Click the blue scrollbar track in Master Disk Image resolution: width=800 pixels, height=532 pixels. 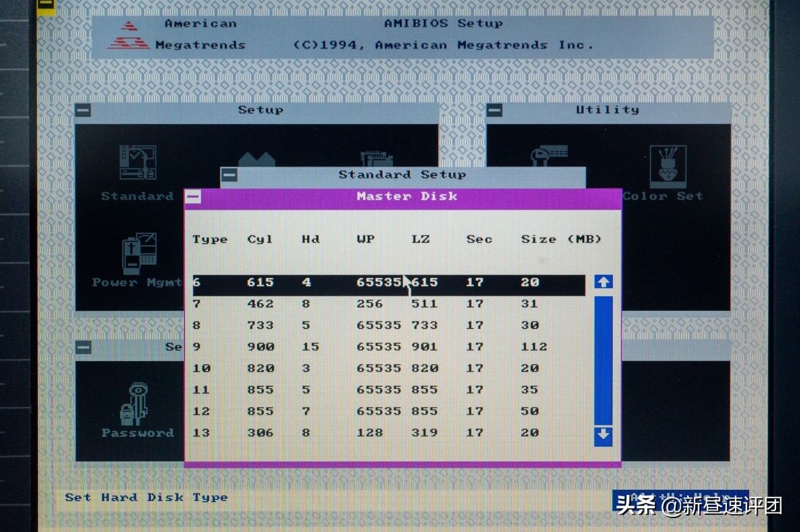(603, 359)
